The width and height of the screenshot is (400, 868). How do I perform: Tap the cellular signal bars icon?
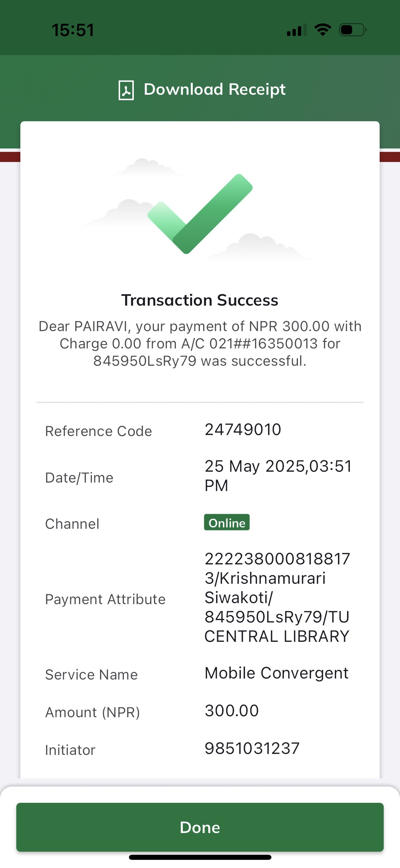pos(297,30)
